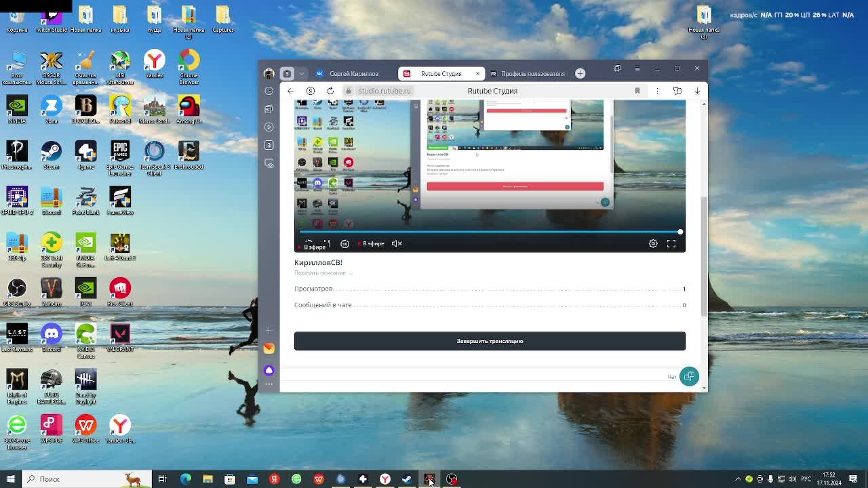The width and height of the screenshot is (868, 488).
Task: Open File Explorer from the taskbar
Action: [x=208, y=479]
